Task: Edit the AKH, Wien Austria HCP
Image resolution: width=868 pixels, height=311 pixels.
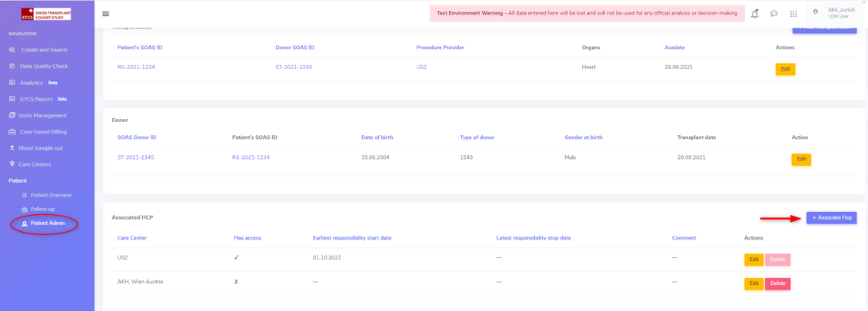Action: 754,283
